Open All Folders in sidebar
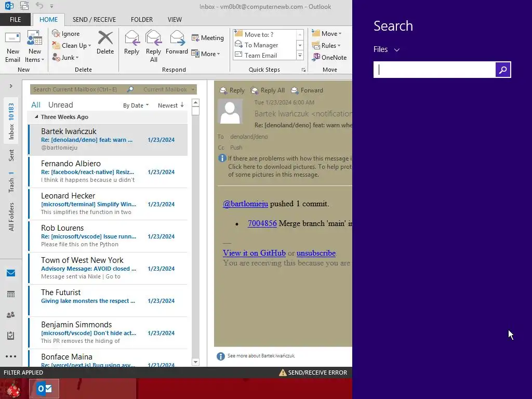Screen dimensions: 532x399 pos(11,217)
